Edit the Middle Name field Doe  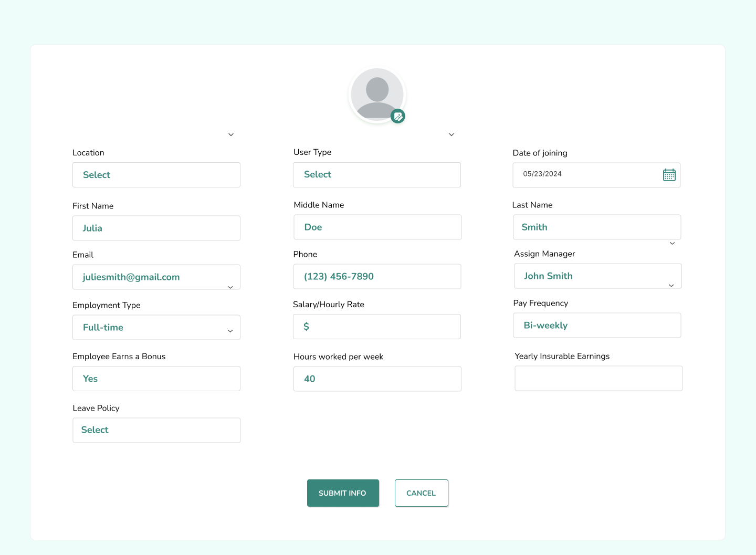pos(377,227)
